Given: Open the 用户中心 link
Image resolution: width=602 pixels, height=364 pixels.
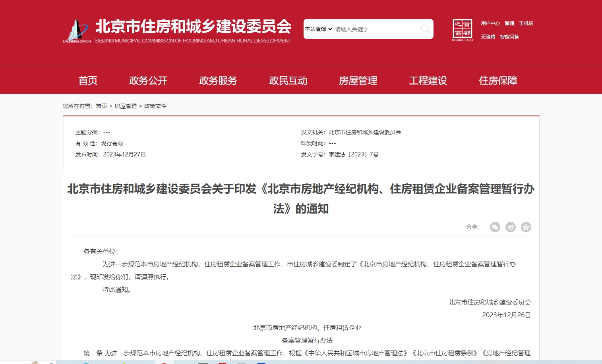Looking at the screenshot, I should click(x=490, y=23).
